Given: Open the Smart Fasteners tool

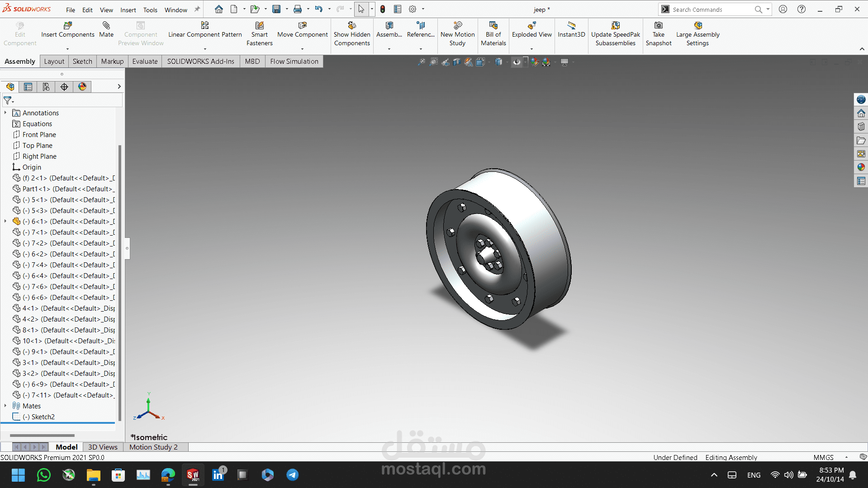Looking at the screenshot, I should click(x=259, y=34).
